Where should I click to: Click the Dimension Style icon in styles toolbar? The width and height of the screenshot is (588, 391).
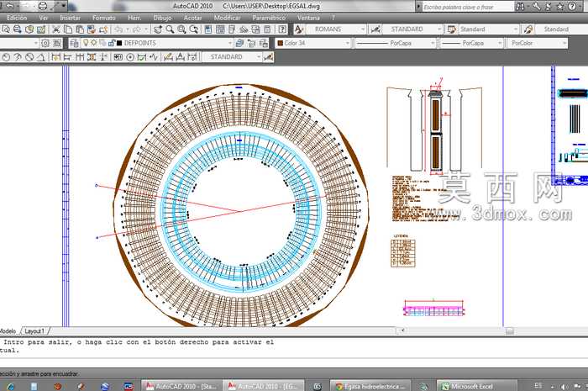(375, 29)
